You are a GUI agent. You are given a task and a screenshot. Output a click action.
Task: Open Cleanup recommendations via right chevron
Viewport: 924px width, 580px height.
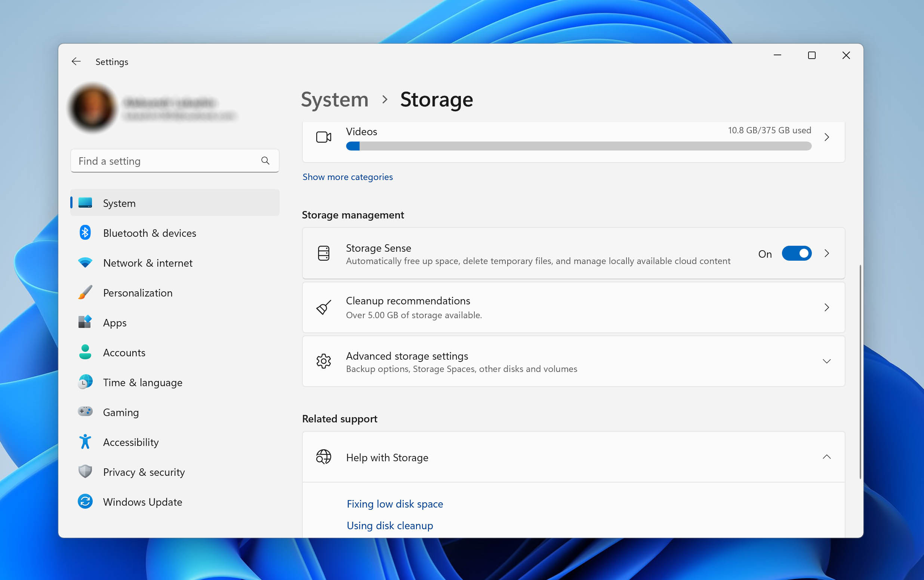[827, 307]
